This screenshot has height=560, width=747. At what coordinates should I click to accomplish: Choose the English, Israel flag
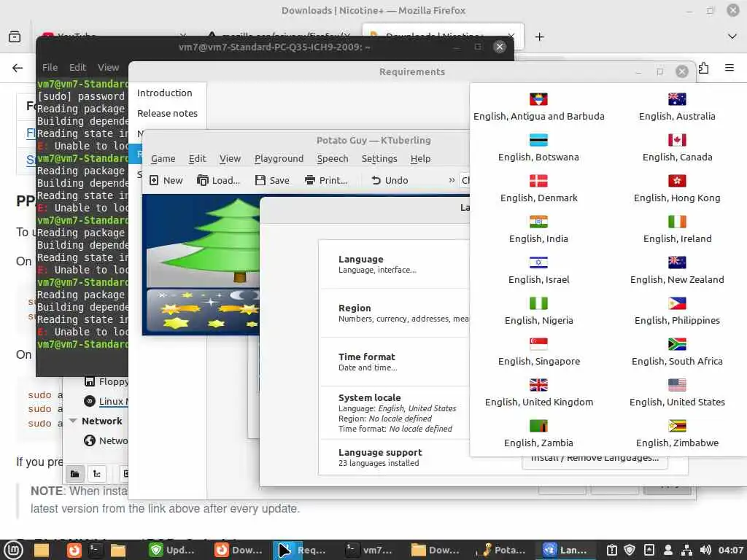(538, 262)
